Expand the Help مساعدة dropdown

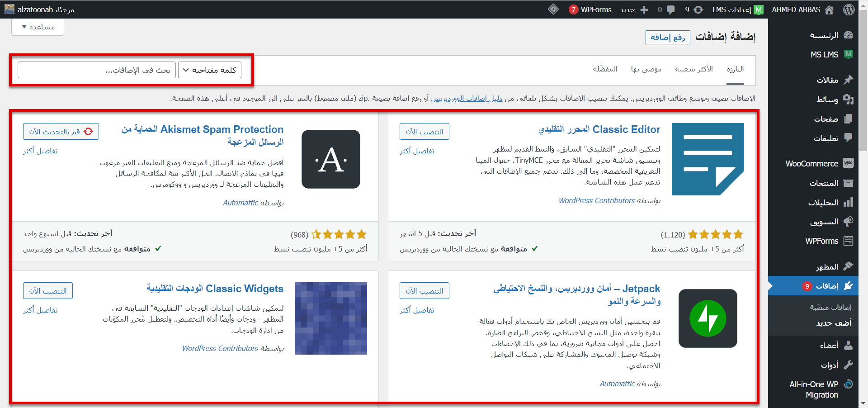38,27
